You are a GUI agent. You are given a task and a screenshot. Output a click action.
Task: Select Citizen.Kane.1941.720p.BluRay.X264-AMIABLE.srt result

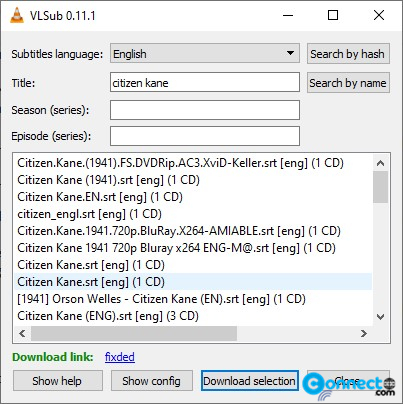(193, 231)
